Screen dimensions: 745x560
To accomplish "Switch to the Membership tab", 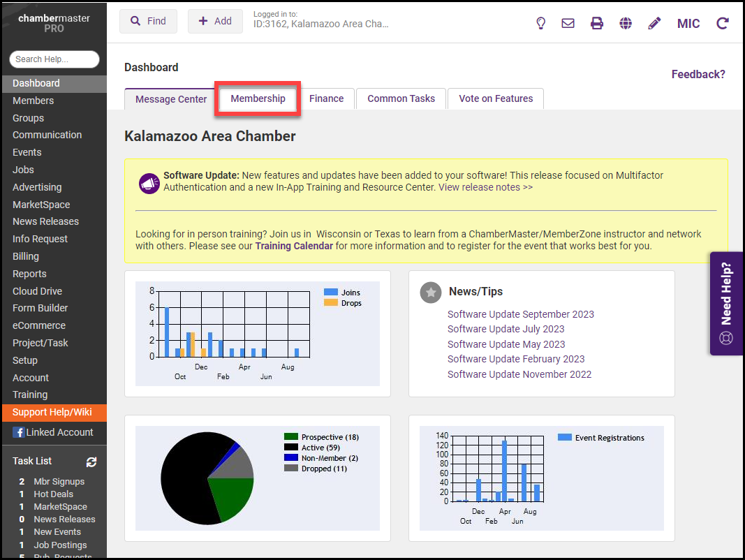I will point(258,98).
